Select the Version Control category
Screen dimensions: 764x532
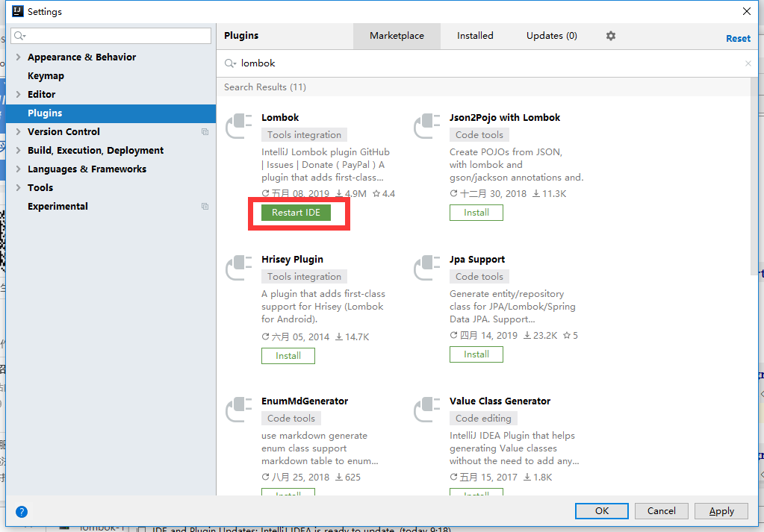click(63, 132)
